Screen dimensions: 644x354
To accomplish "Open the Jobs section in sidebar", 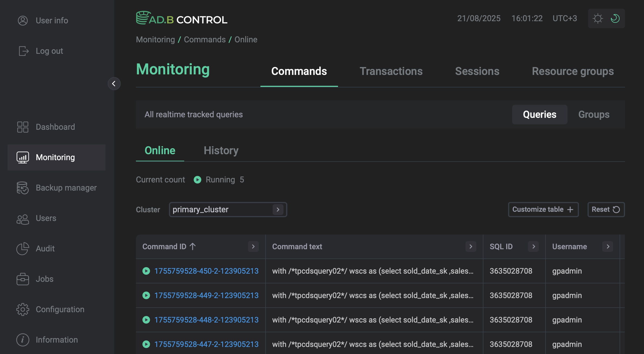I will (x=44, y=279).
